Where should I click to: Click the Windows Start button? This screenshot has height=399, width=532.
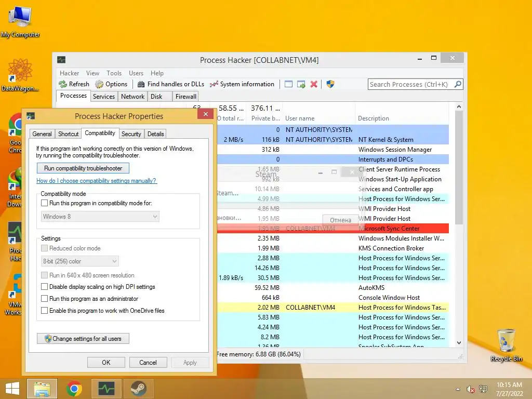coord(12,389)
